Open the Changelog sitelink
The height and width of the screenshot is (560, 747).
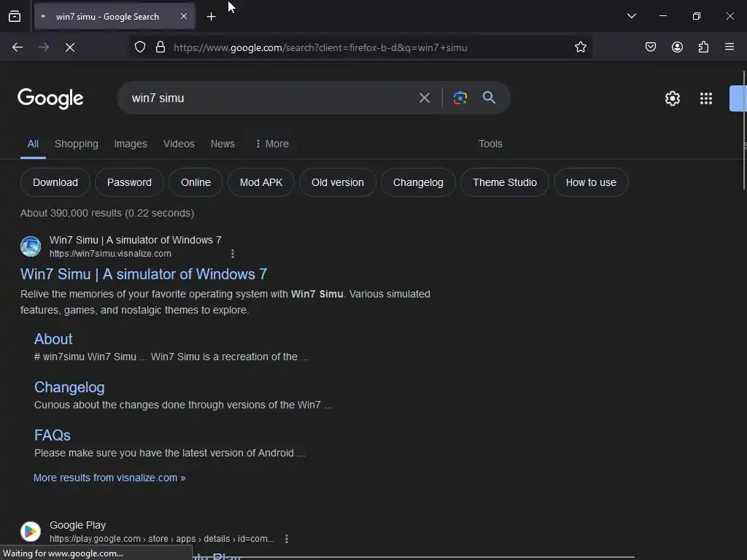coord(69,387)
